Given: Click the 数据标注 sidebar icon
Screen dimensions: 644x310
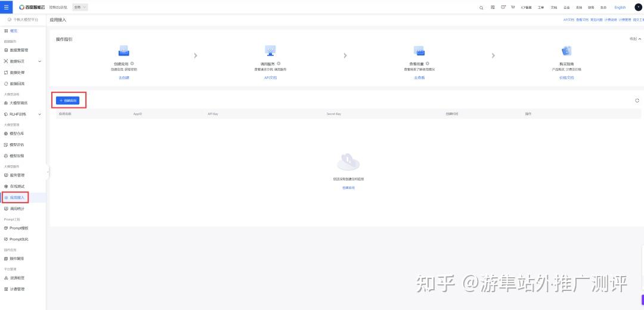Looking at the screenshot, I should 6,61.
